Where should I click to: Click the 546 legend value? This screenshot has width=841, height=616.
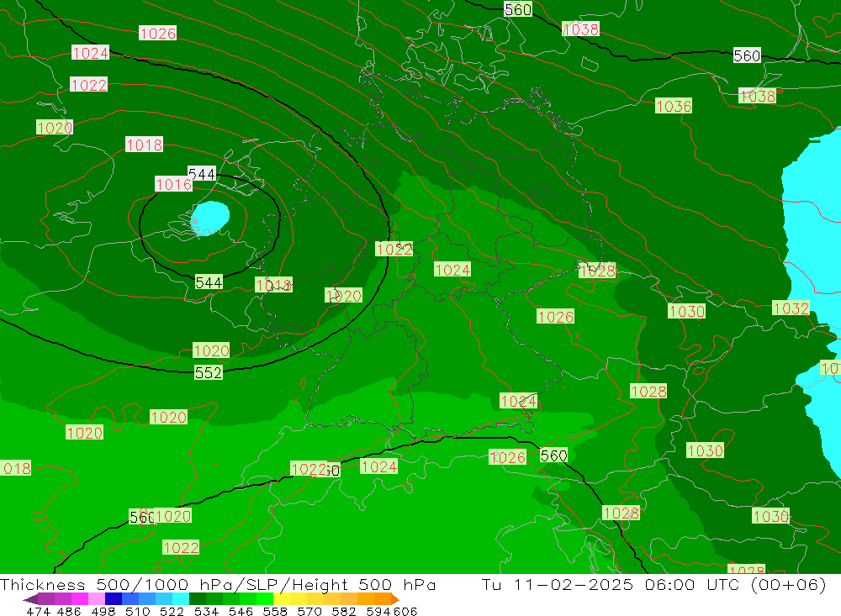pyautogui.click(x=241, y=611)
